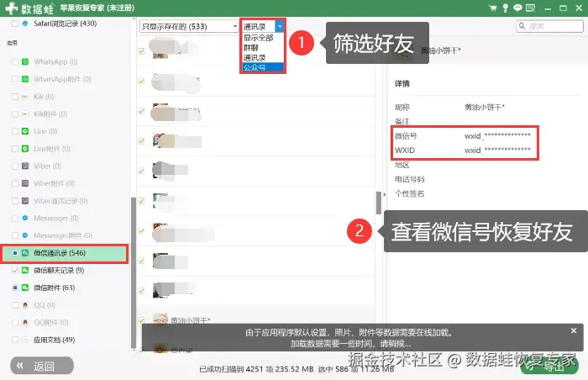Viewport: 588px width, 380px height.
Task: Click the 应用文档 file icon
Action: tap(25, 340)
